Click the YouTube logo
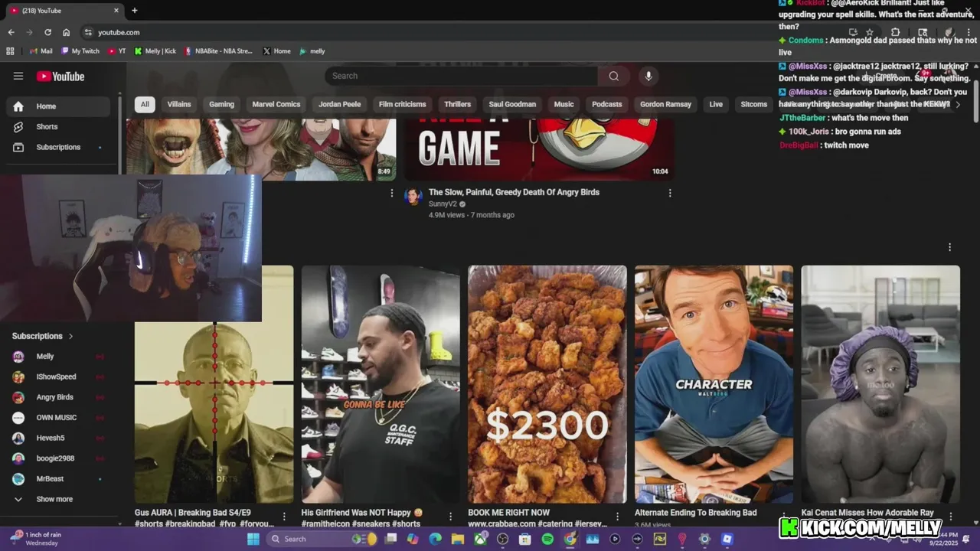This screenshot has height=551, width=980. click(60, 76)
